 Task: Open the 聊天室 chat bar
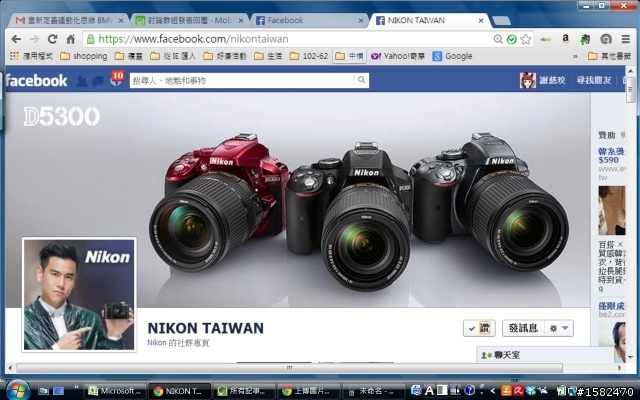point(545,355)
